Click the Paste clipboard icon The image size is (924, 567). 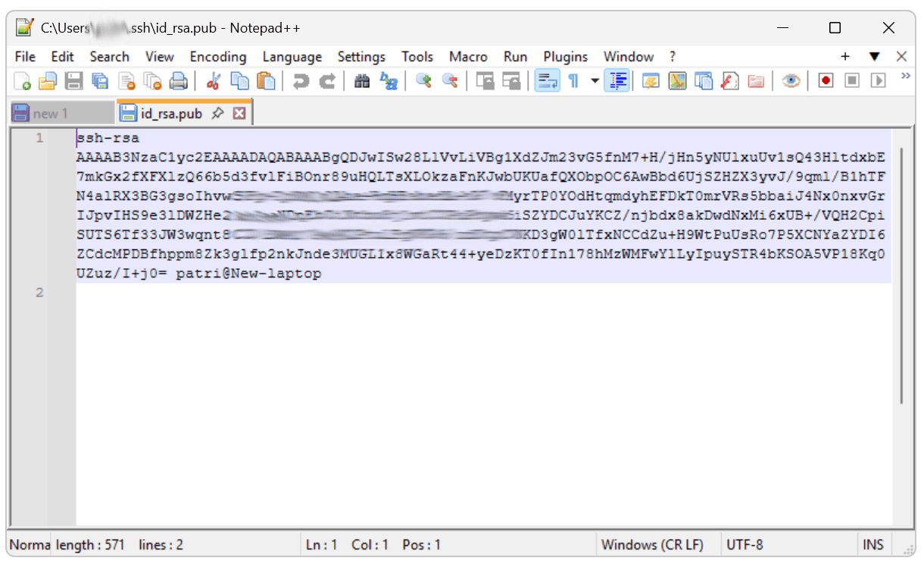tap(266, 80)
